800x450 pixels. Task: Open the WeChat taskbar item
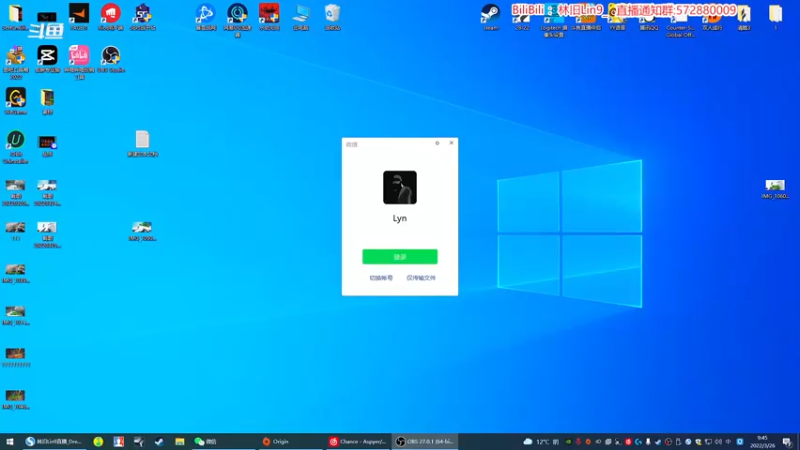tap(222, 441)
